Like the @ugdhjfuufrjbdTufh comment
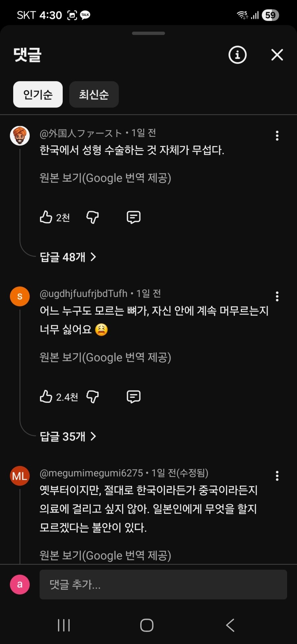This screenshot has height=644, width=297. [46, 397]
